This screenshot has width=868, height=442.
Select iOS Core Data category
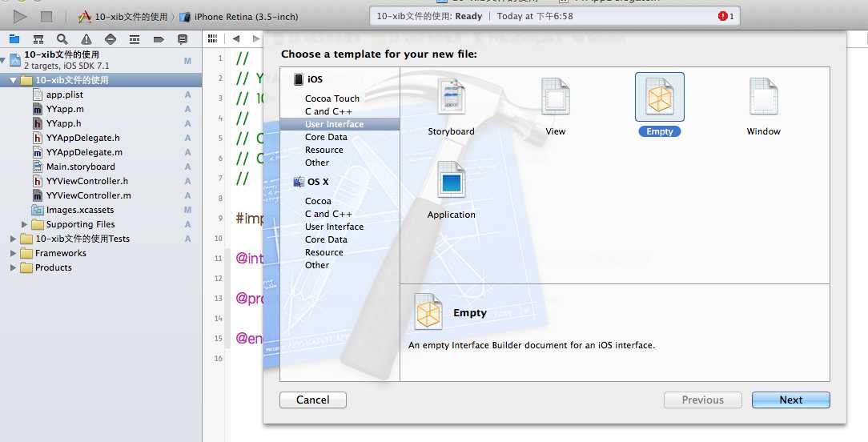point(326,137)
